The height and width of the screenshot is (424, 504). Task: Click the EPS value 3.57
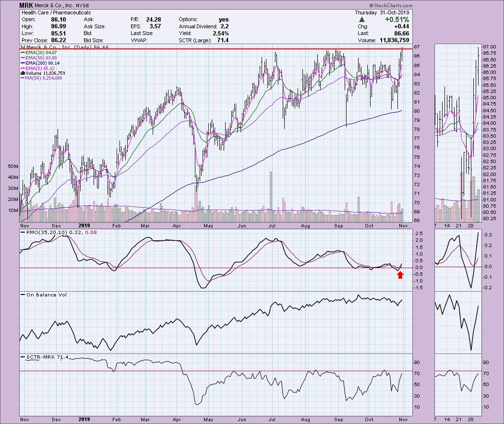point(155,26)
